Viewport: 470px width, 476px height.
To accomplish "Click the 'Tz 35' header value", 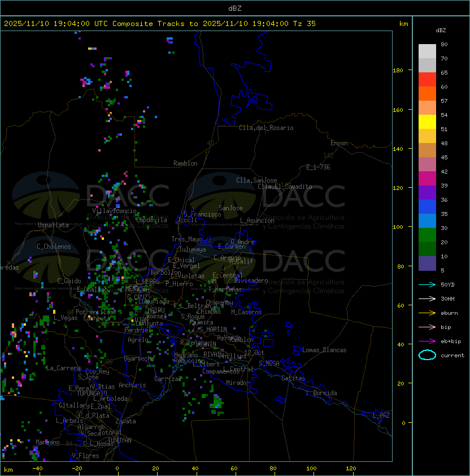I will click(304, 24).
